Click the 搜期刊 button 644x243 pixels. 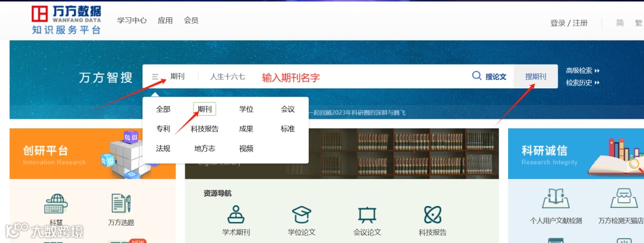click(x=535, y=76)
